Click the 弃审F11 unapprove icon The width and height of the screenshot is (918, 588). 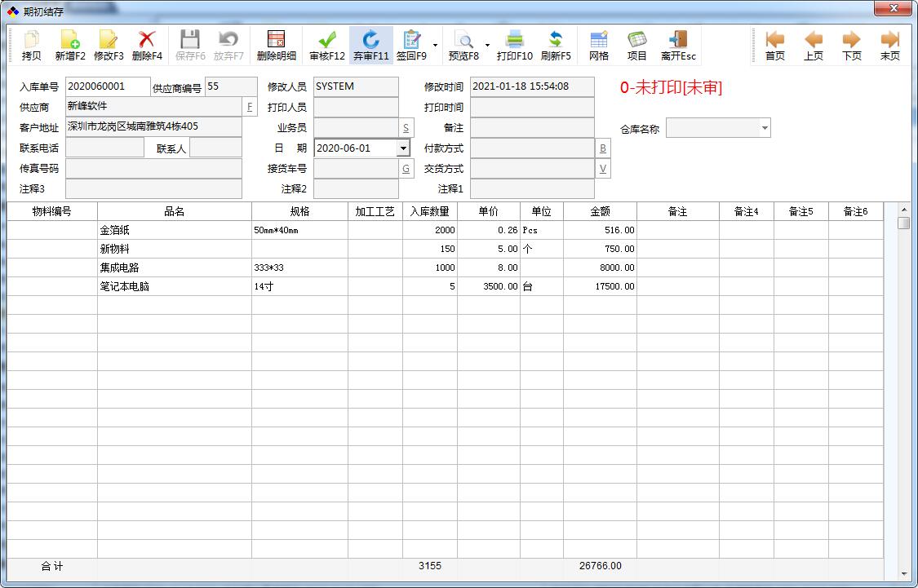tap(371, 45)
